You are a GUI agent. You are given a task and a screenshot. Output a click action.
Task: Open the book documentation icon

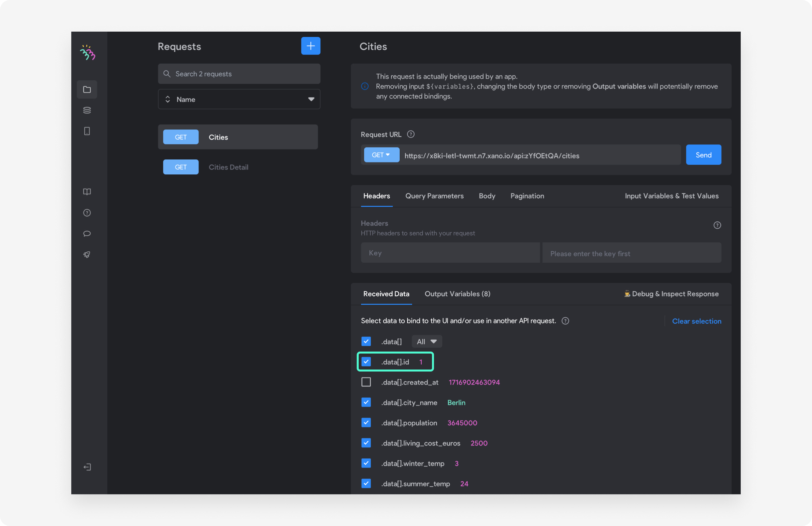(x=87, y=192)
